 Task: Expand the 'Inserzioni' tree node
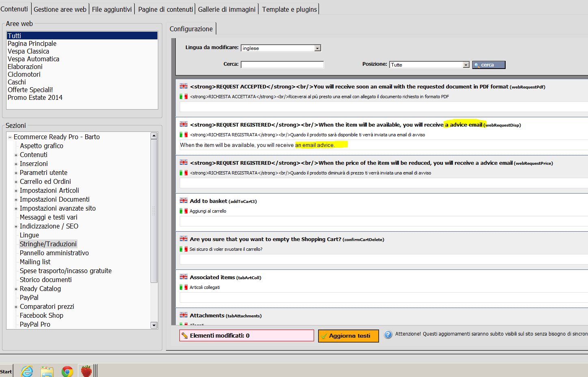[16, 164]
